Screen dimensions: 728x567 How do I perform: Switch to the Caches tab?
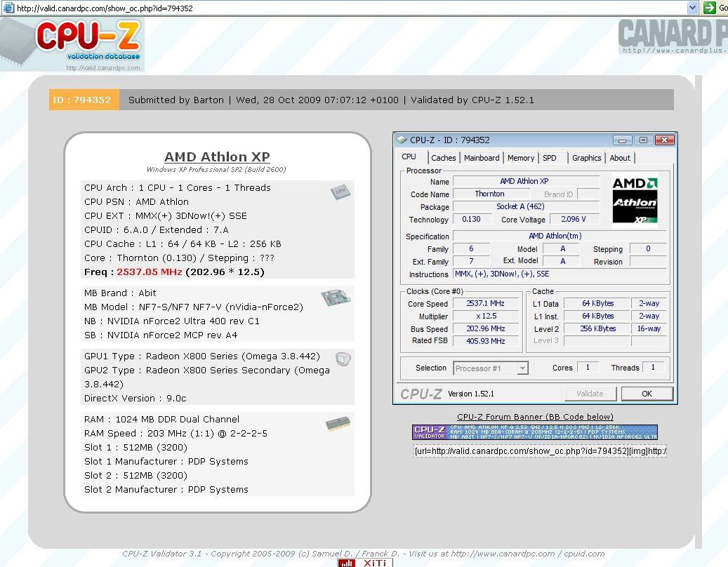tap(444, 158)
